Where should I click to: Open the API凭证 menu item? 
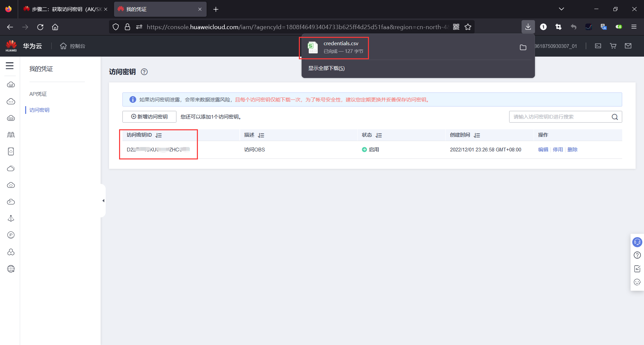click(x=38, y=94)
